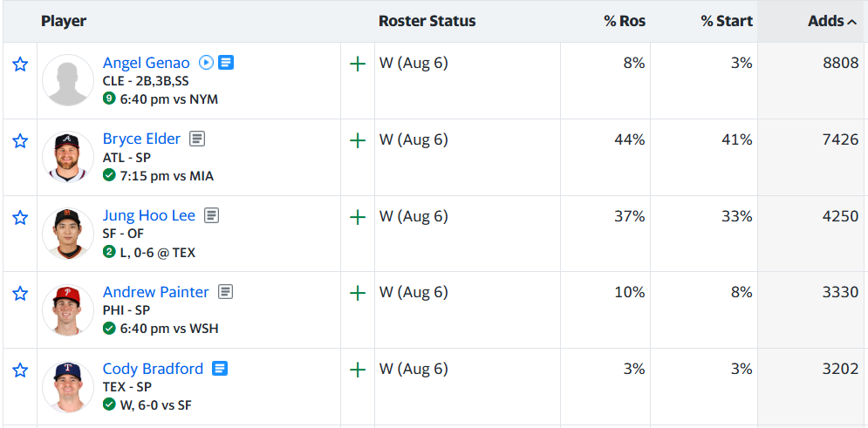The image size is (868, 428).
Task: Open notes icon beside Jung Hoo Lee
Action: pyautogui.click(x=211, y=215)
